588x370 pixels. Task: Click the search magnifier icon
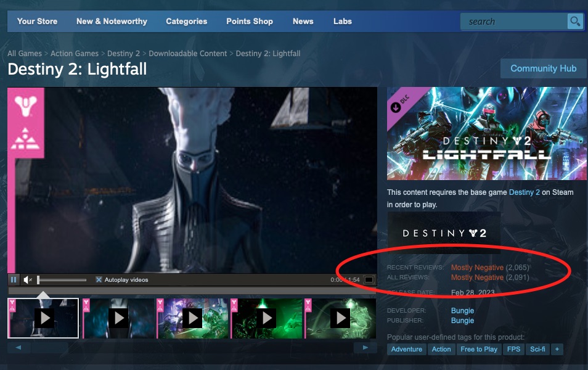574,22
